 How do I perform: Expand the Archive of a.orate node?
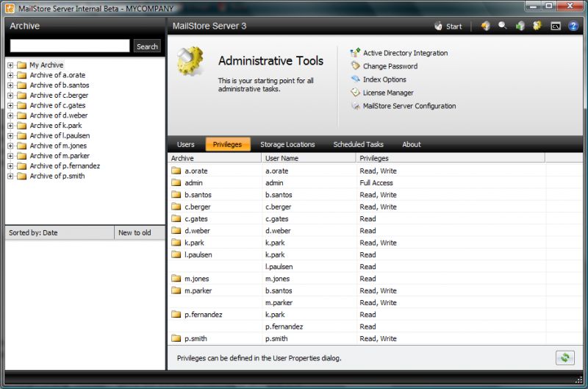pyautogui.click(x=10, y=75)
